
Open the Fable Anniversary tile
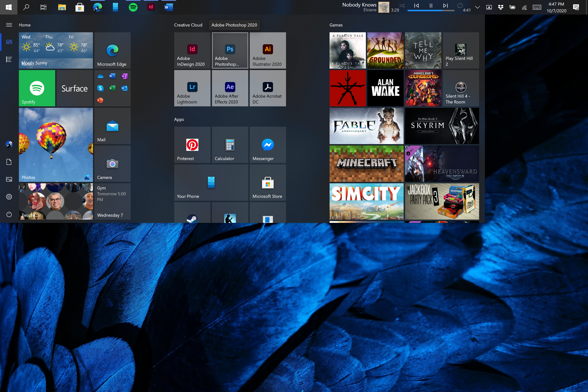pos(366,126)
